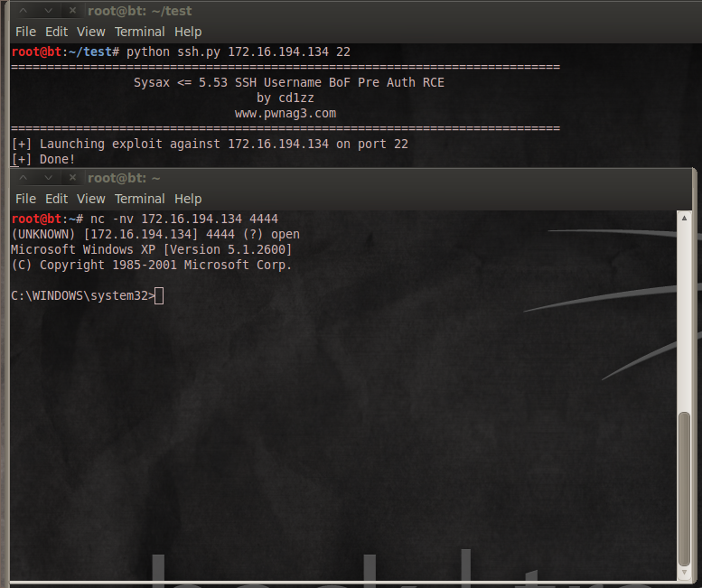Click the root@bt: ~/test window title

pos(140,11)
